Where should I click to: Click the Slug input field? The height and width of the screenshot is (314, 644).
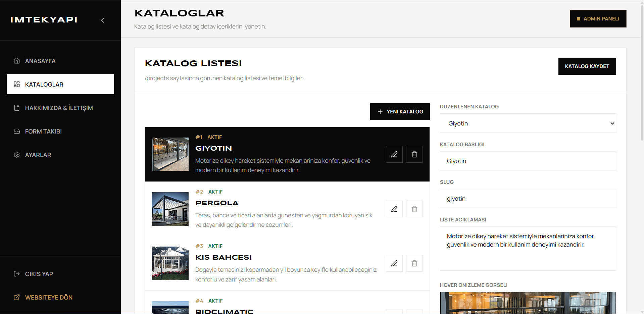528,198
